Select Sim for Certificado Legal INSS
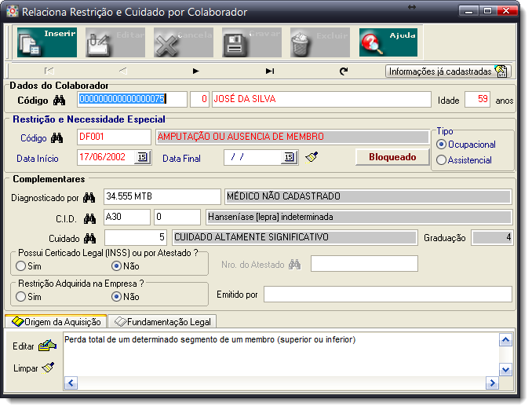 click(20, 266)
